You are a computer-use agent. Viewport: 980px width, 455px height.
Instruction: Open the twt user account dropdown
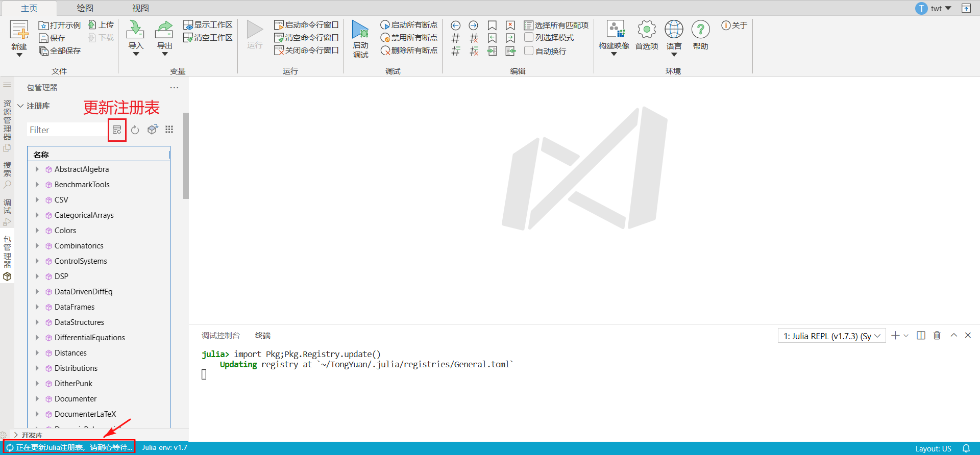(x=934, y=8)
